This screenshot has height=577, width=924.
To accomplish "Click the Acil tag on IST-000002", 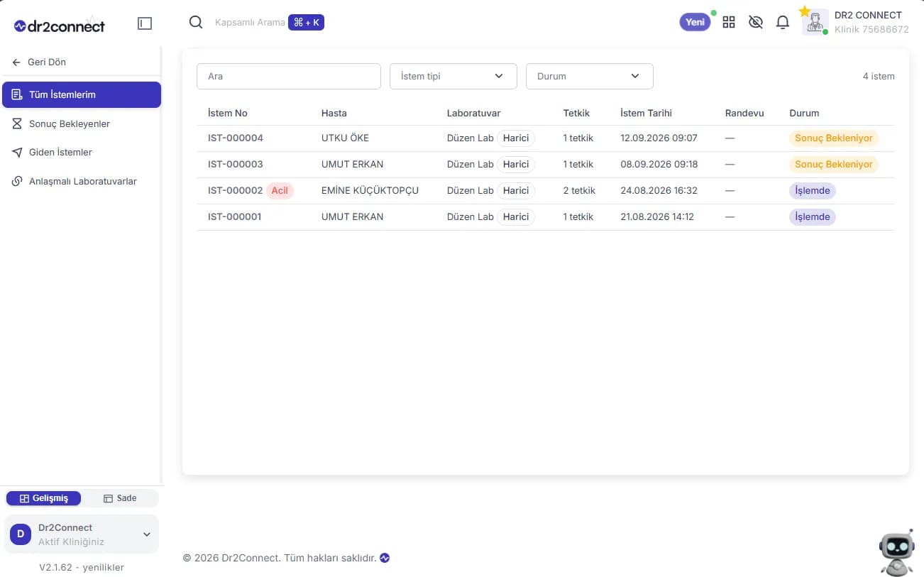I will pos(280,190).
